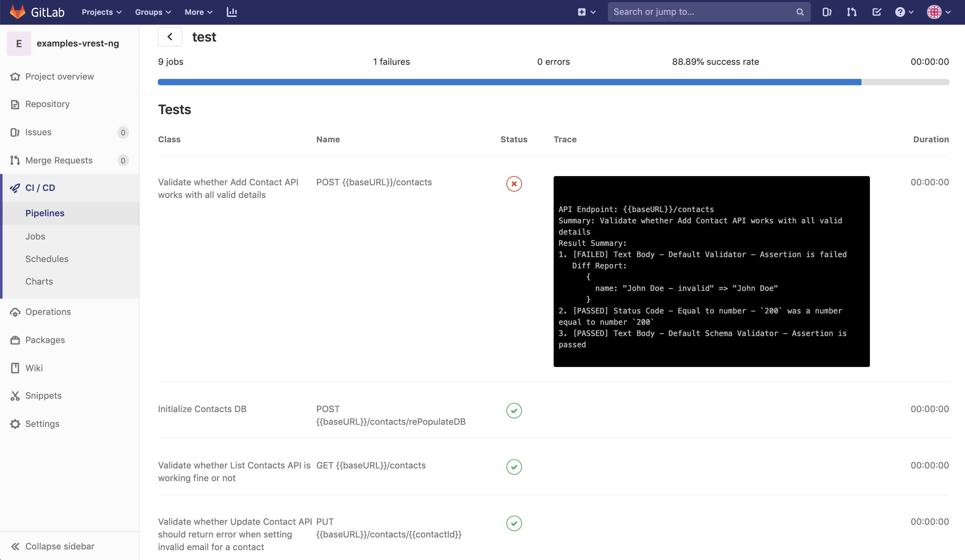Click 'Initialize Contacts DB' class text
This screenshot has width=965, height=560.
[202, 409]
